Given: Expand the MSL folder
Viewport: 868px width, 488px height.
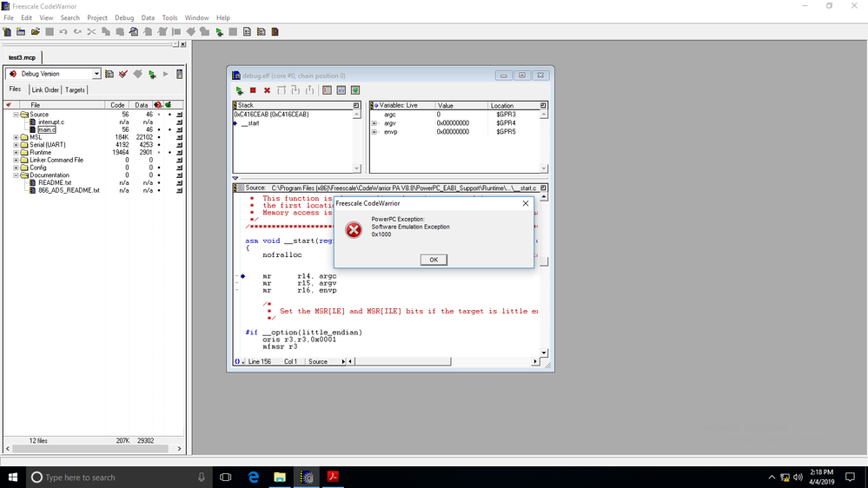Looking at the screenshot, I should (16, 137).
